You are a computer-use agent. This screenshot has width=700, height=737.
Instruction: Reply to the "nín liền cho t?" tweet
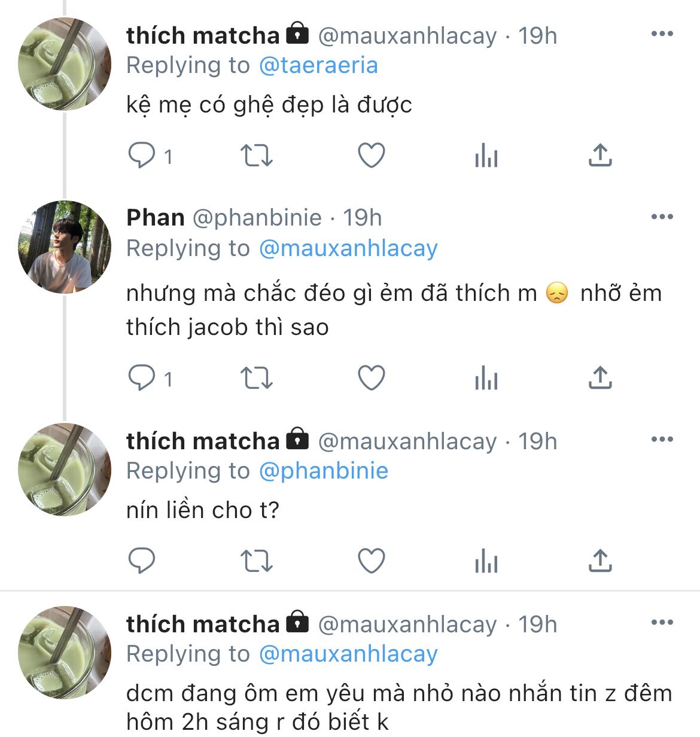142,561
